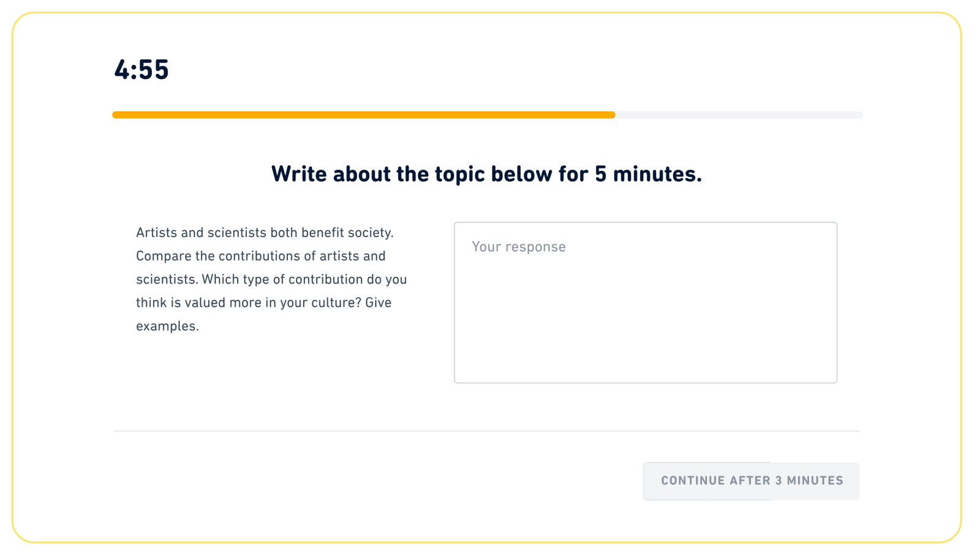
Task: Click the CONTINUE AFTER 3 MINUTES button
Action: [751, 481]
